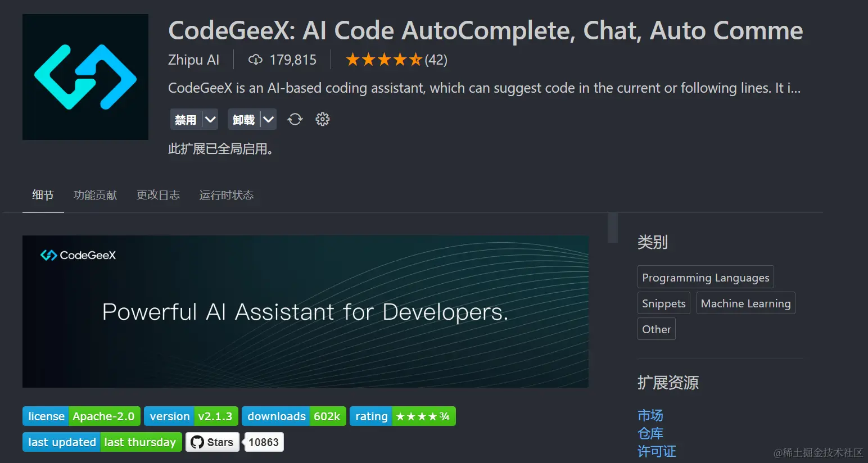Expand the 禁用 dropdown arrow
The width and height of the screenshot is (868, 463).
[210, 119]
